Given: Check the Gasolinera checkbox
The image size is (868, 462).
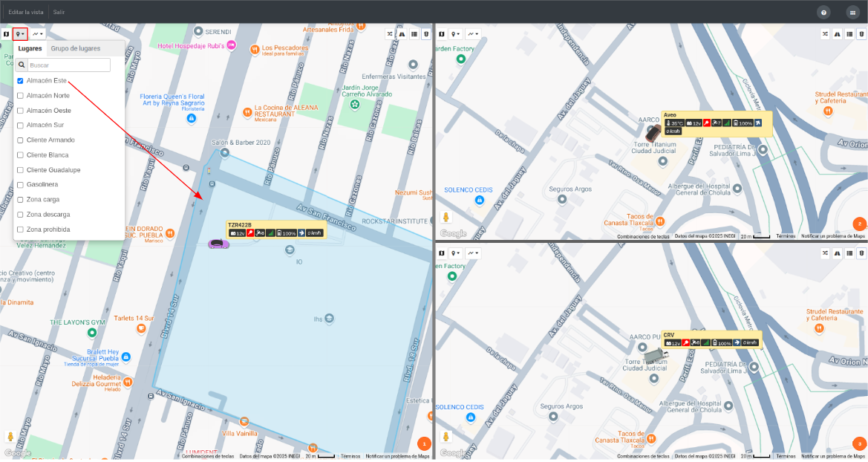Looking at the screenshot, I should 20,185.
